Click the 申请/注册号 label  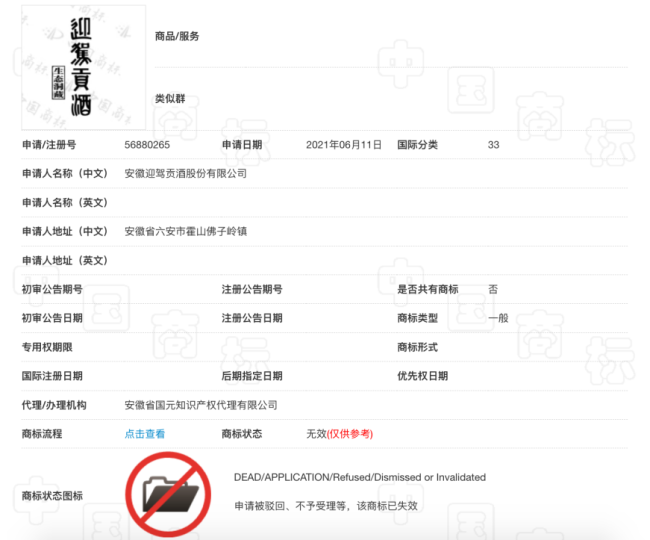(x=49, y=145)
